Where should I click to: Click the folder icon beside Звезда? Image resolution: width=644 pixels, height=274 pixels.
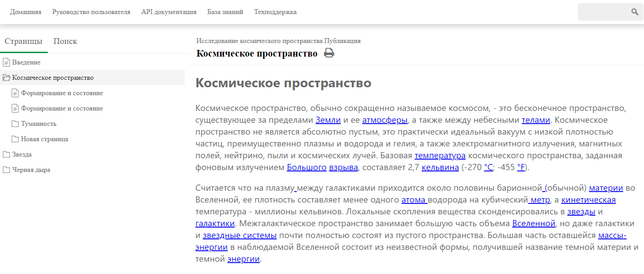[6, 154]
